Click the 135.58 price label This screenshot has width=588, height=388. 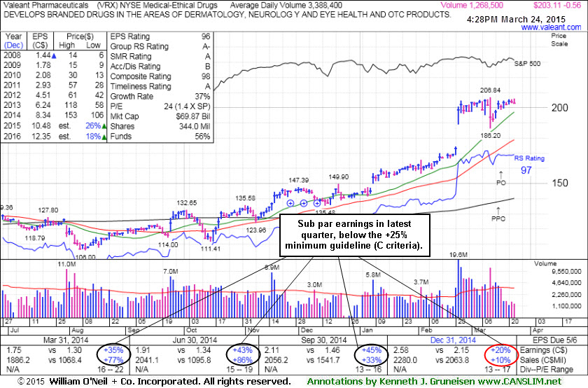point(245,198)
